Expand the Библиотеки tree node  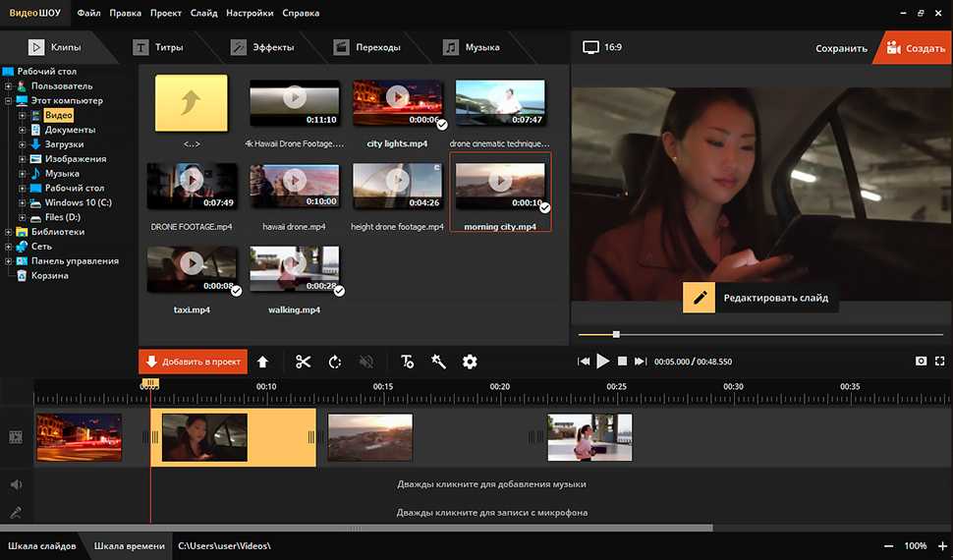8,232
